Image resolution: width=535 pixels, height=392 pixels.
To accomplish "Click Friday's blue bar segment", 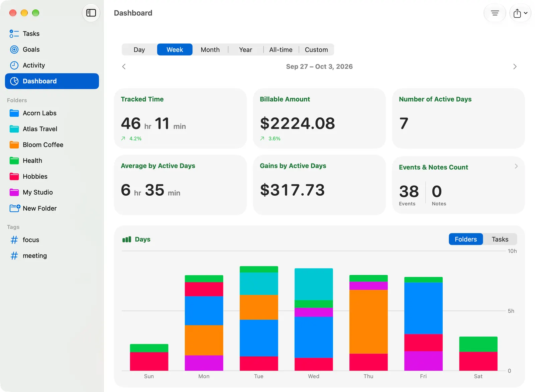I will 423,308.
